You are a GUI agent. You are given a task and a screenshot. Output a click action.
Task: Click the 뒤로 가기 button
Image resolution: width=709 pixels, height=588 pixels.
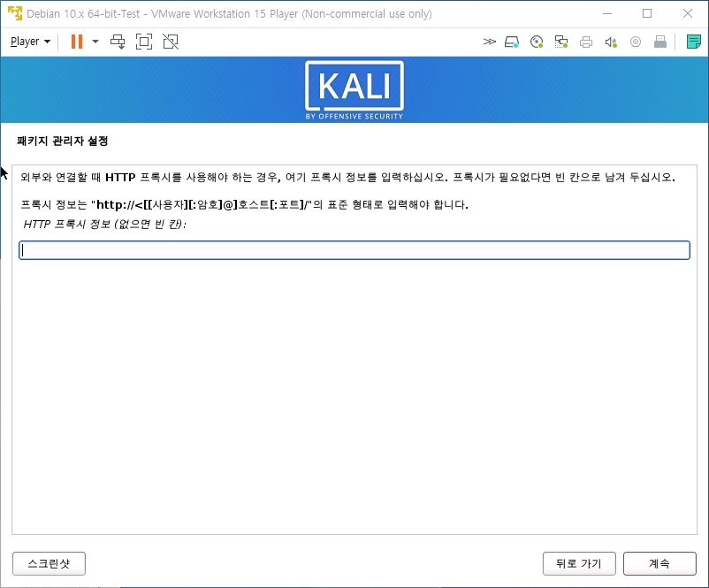579,563
